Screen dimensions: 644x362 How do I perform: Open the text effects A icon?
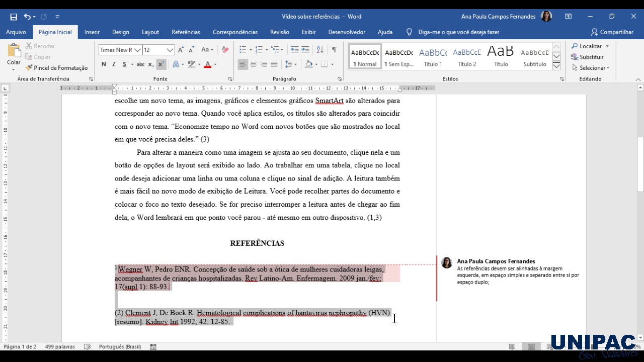click(x=176, y=64)
